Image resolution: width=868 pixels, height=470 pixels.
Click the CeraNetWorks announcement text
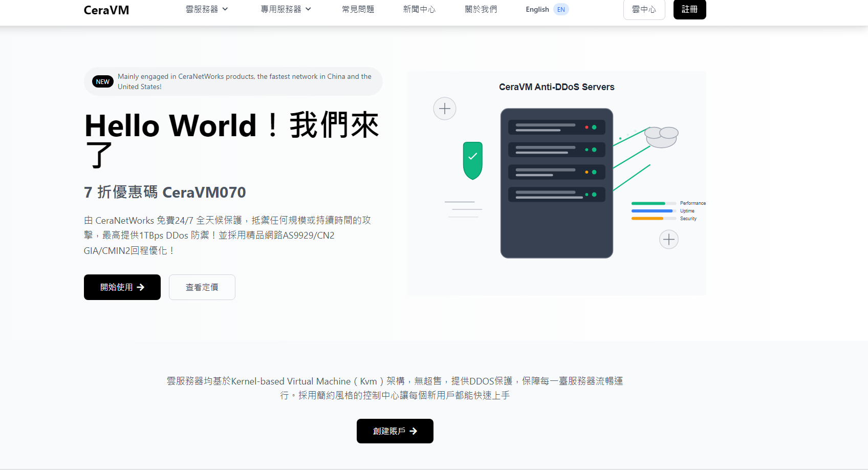[x=245, y=81]
